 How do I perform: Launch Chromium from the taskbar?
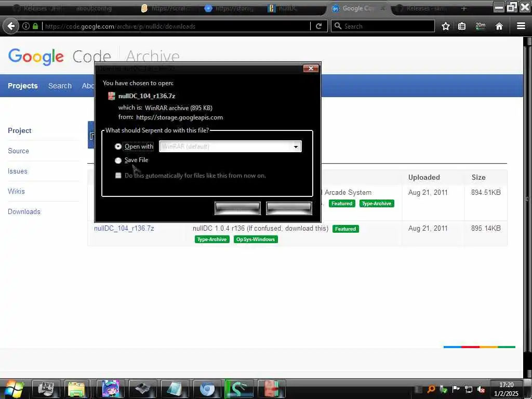click(207, 389)
